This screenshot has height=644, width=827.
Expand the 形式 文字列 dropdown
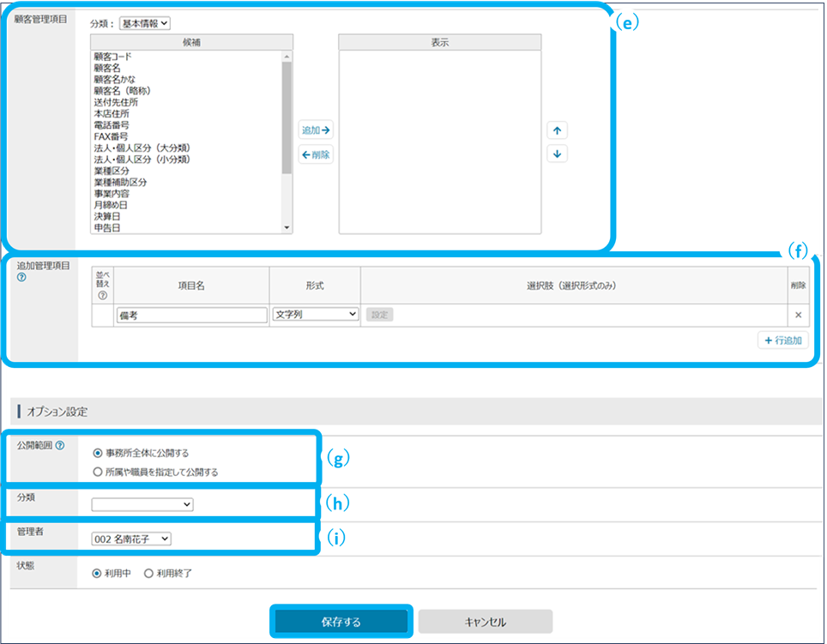315,315
